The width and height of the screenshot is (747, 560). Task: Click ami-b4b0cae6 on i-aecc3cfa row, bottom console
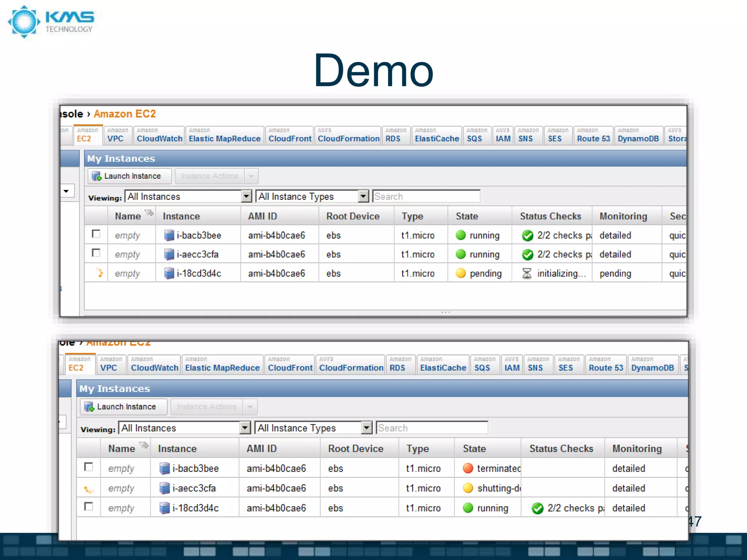[276, 488]
